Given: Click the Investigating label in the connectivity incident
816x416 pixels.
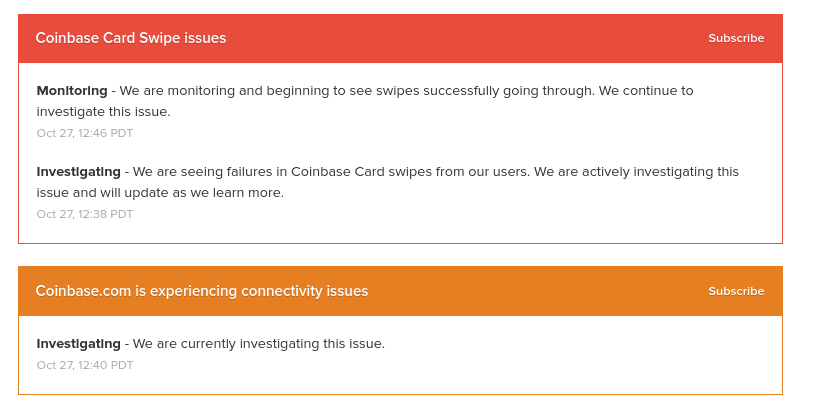Looking at the screenshot, I should 78,344.
